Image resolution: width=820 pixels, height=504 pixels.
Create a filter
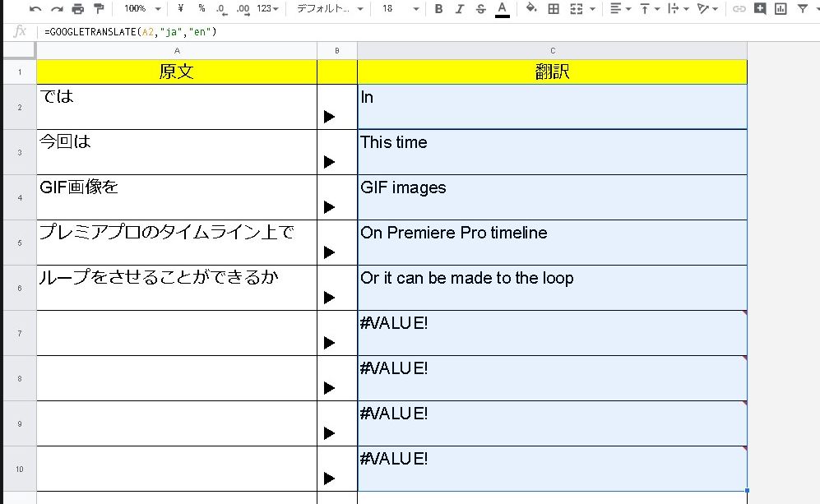pyautogui.click(x=802, y=8)
